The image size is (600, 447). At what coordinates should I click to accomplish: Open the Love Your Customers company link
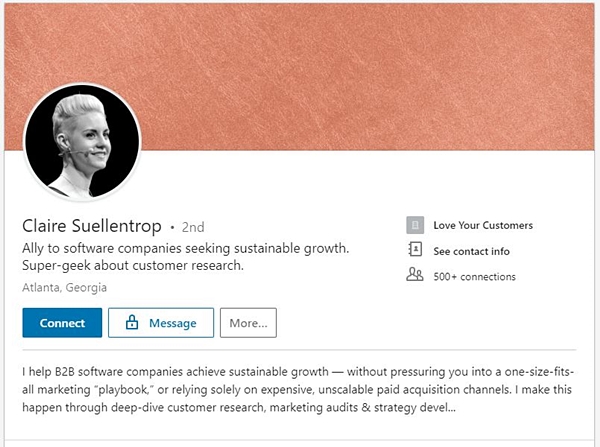[x=483, y=225]
